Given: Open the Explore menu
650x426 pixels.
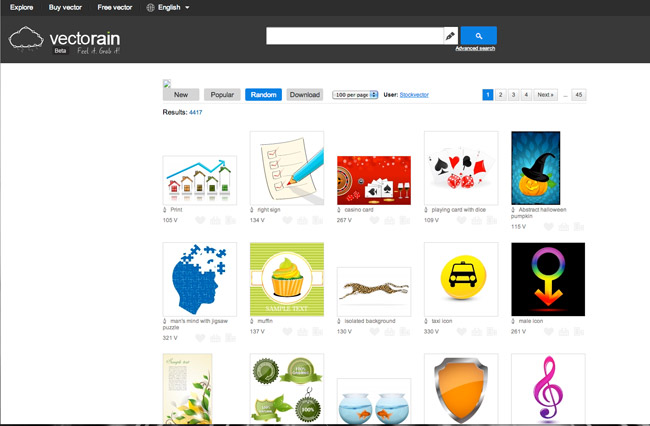Looking at the screenshot, I should coord(22,7).
